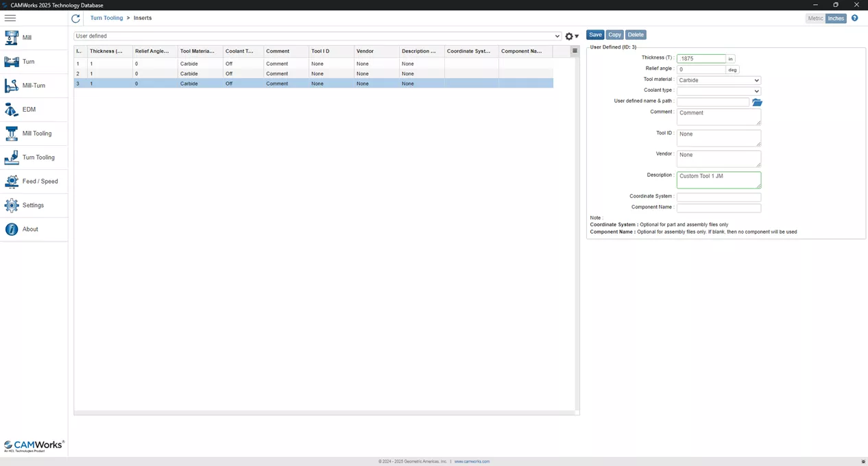Save the current insert definition
This screenshot has width=868, height=466.
click(594, 34)
